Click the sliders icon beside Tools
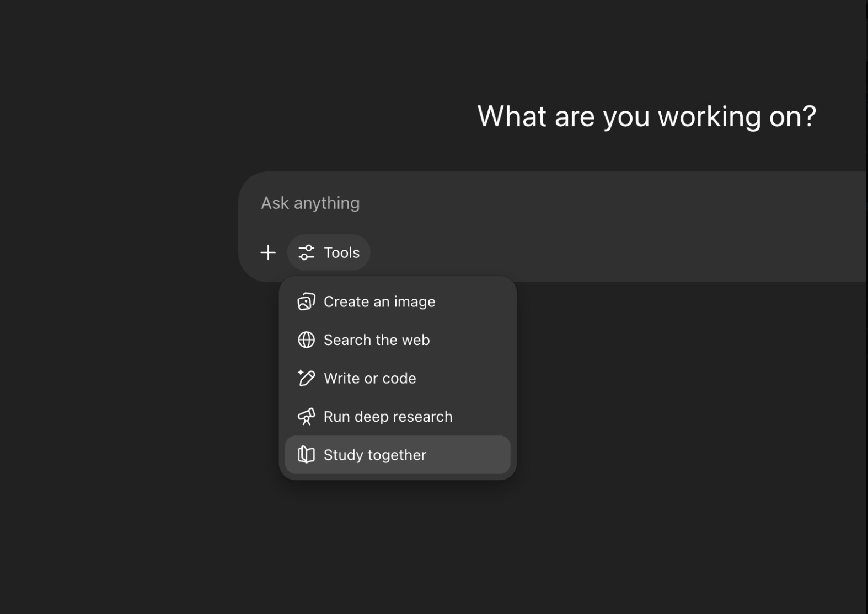This screenshot has width=868, height=614. (306, 252)
